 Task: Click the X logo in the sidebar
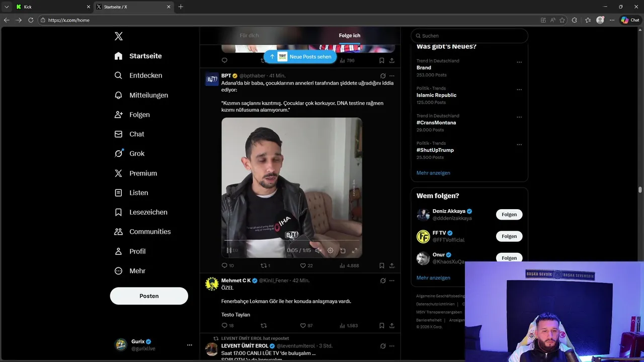click(x=119, y=36)
